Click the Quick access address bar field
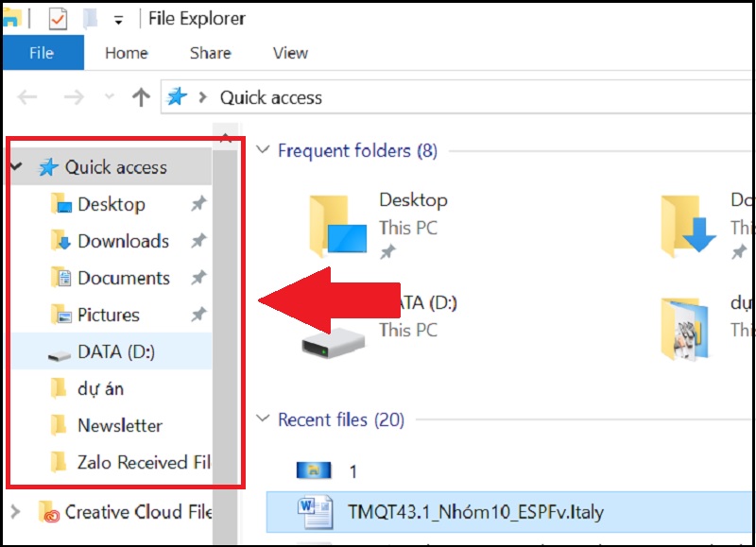Viewport: 756px width, 547px height. pyautogui.click(x=455, y=97)
